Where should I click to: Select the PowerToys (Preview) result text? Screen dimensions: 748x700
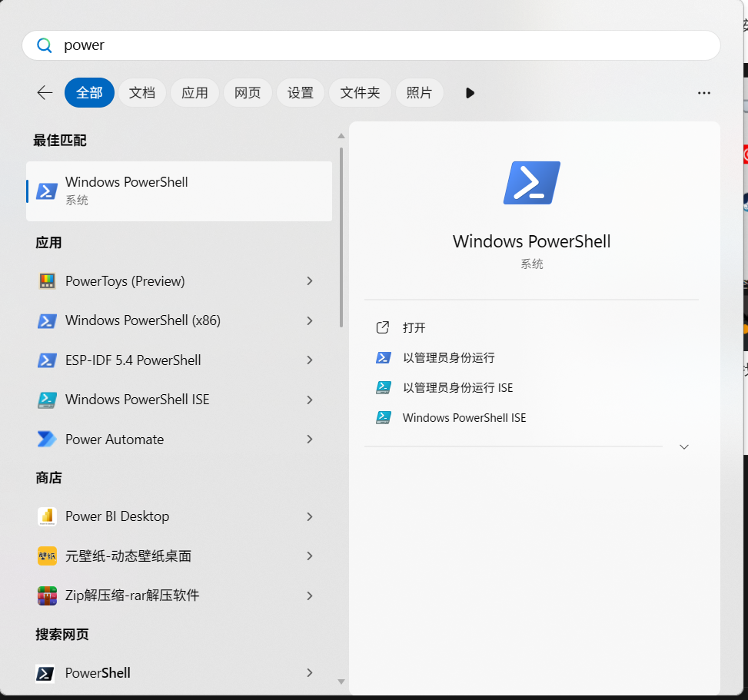[x=125, y=281]
